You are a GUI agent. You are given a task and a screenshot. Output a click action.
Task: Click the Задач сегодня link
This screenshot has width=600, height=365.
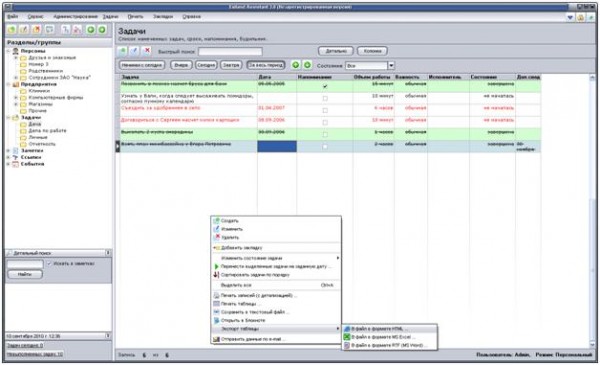click(25, 345)
